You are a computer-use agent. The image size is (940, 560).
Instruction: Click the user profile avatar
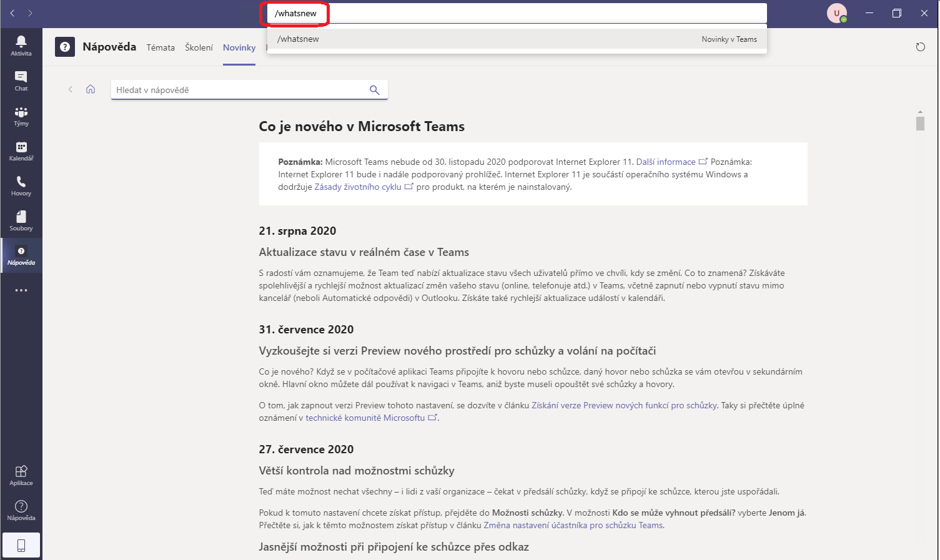(836, 13)
